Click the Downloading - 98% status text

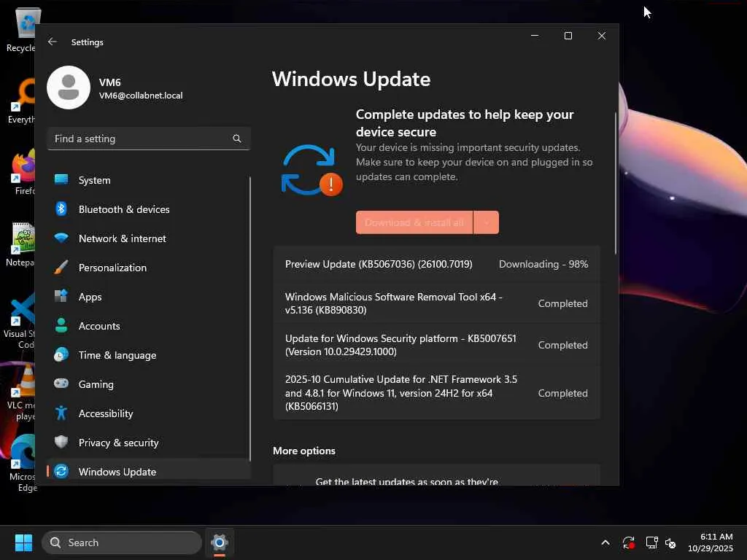click(543, 264)
